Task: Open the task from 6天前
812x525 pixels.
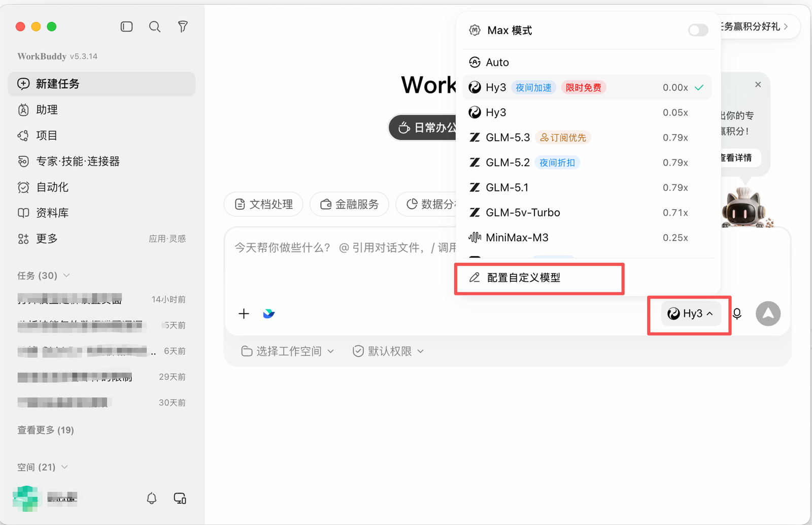Action: click(101, 351)
